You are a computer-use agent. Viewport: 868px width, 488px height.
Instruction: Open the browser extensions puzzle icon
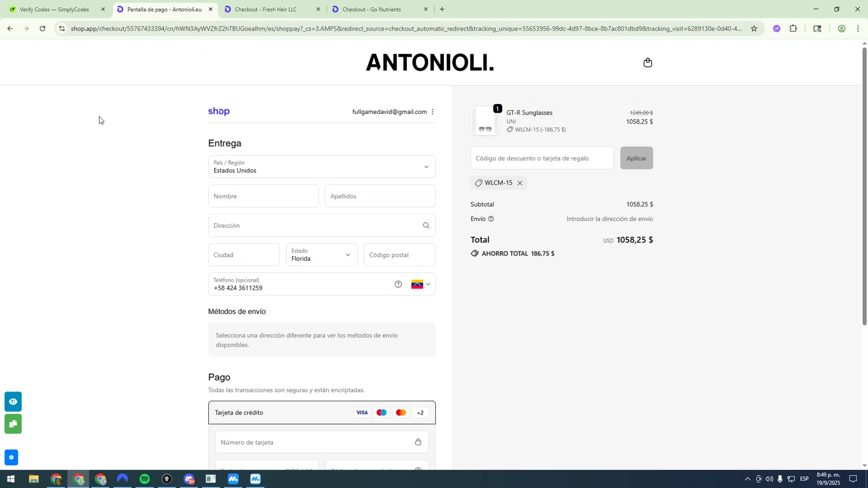point(793,28)
